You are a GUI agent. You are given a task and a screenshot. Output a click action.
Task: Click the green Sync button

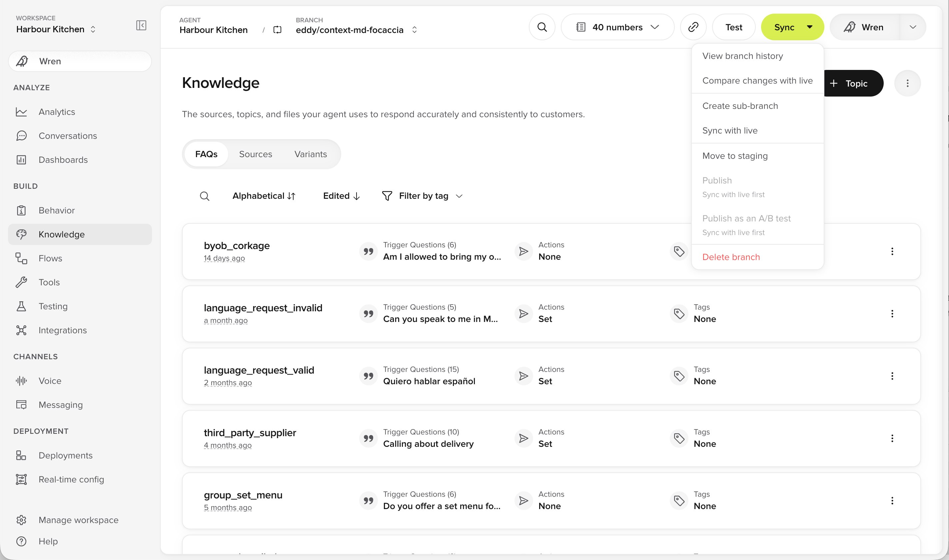coord(784,27)
